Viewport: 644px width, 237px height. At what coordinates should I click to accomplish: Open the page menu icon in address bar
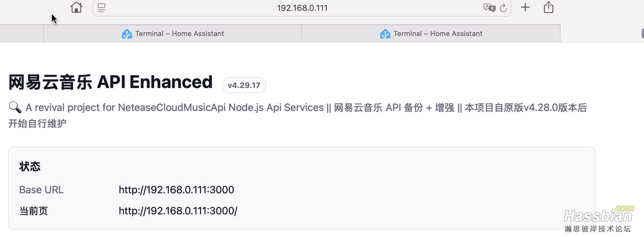click(x=102, y=8)
